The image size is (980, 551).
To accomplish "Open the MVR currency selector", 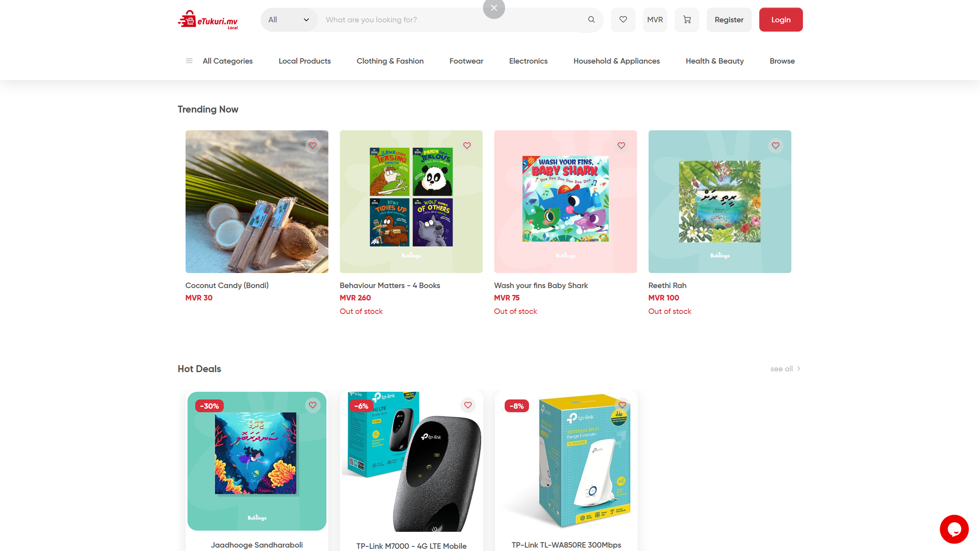I will click(655, 19).
